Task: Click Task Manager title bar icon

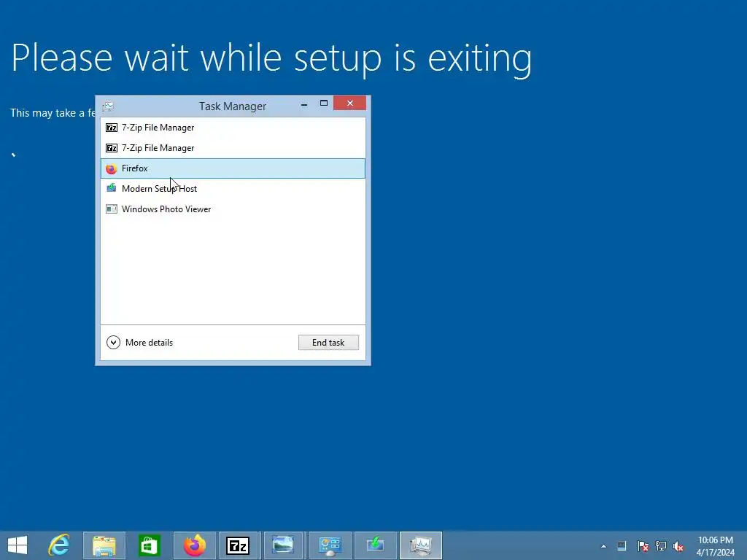Action: coord(108,106)
